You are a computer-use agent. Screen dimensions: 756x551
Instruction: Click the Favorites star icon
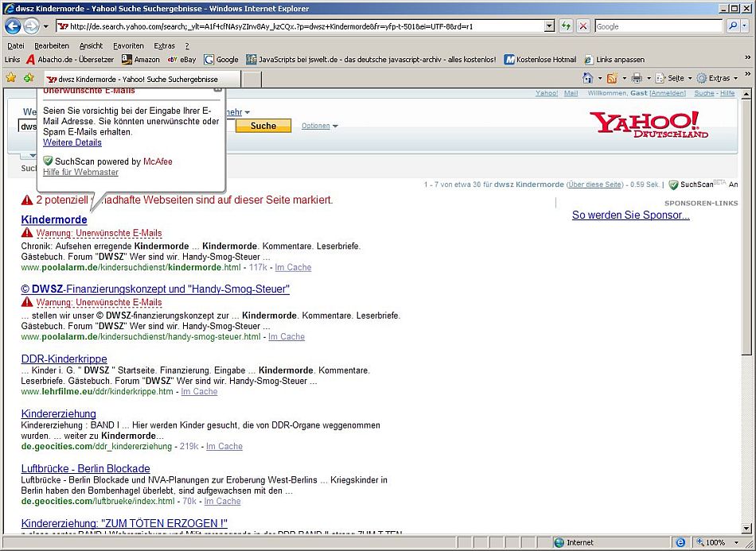10,78
